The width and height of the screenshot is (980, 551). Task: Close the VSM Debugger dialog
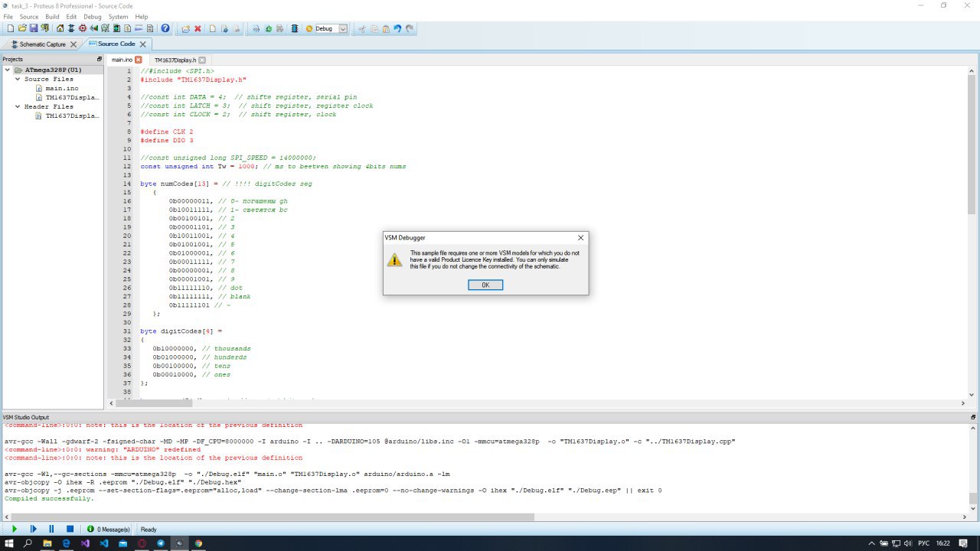pyautogui.click(x=580, y=238)
